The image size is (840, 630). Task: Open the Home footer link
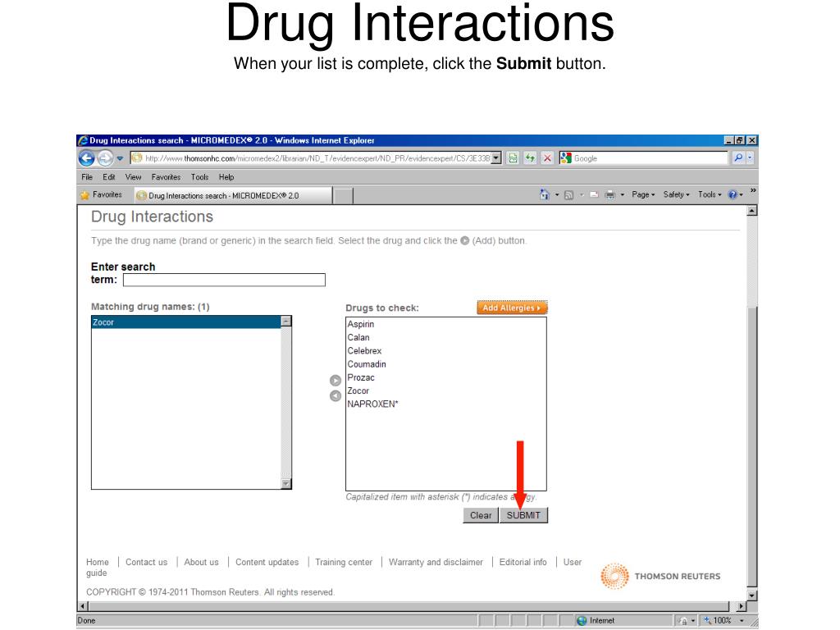[x=98, y=562]
